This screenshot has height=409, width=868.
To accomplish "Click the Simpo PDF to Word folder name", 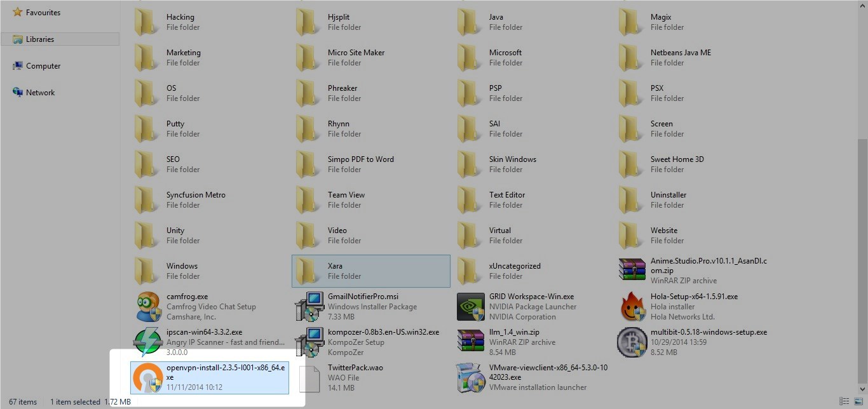I will tap(360, 159).
